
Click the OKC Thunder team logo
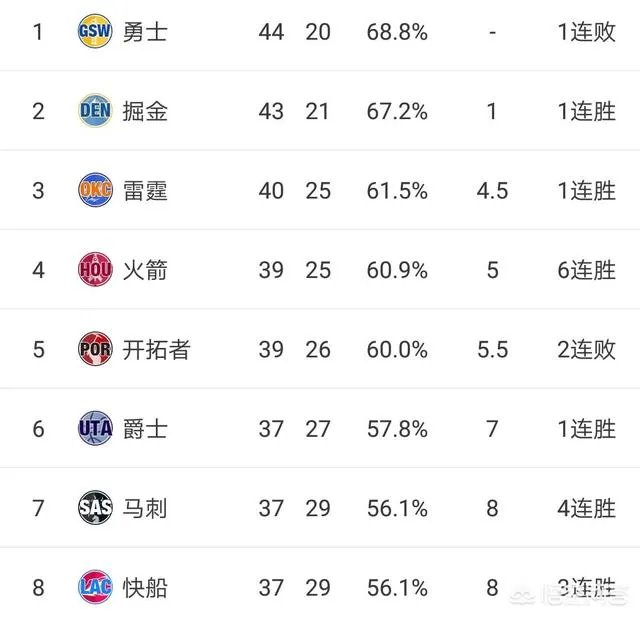95,190
